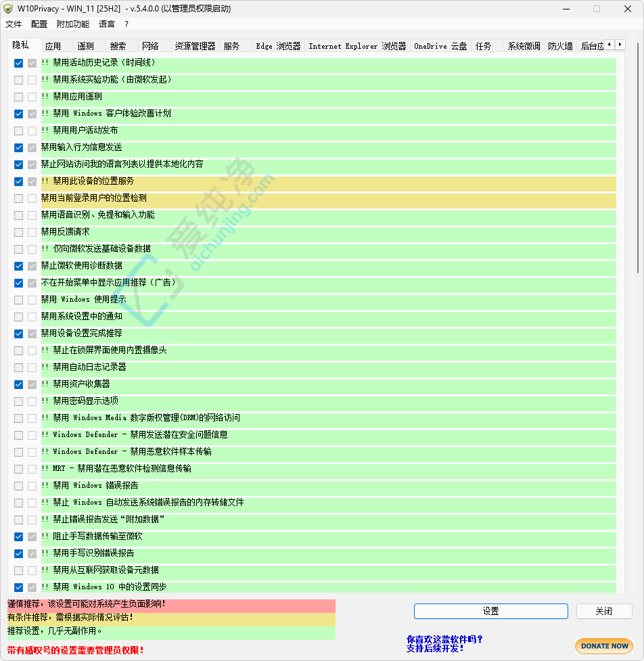Image resolution: width=644 pixels, height=661 pixels.
Task: Uncheck 阻止手写数据传输至微软
Action: (x=18, y=537)
